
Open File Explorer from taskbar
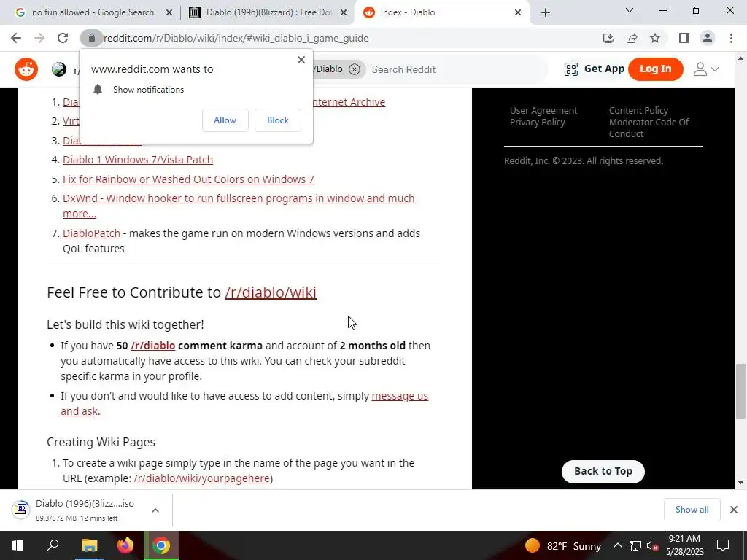pyautogui.click(x=89, y=545)
